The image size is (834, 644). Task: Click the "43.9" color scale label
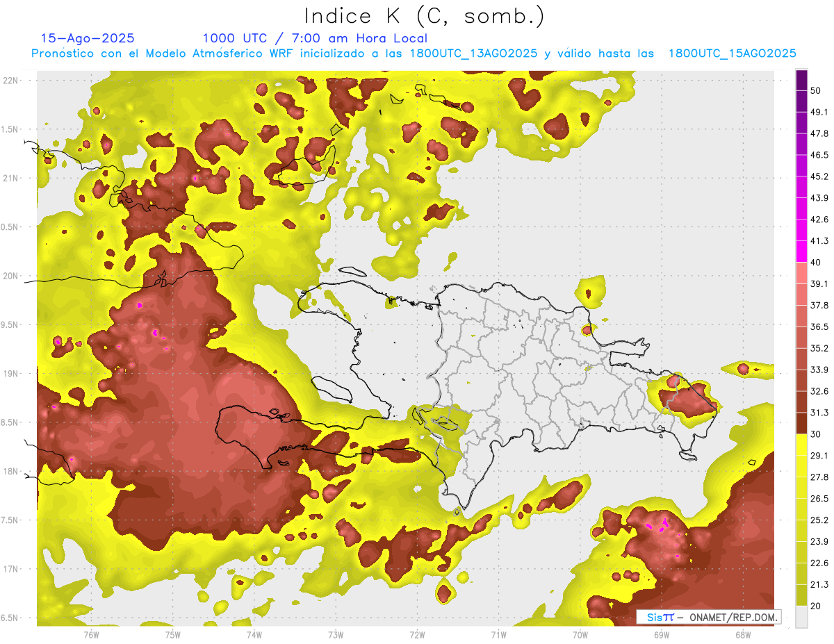tap(819, 198)
